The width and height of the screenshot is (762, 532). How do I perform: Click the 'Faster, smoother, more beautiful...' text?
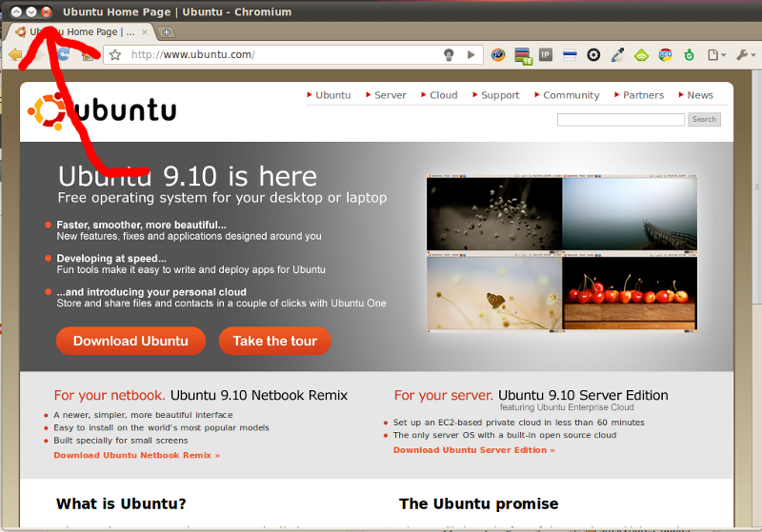click(141, 225)
